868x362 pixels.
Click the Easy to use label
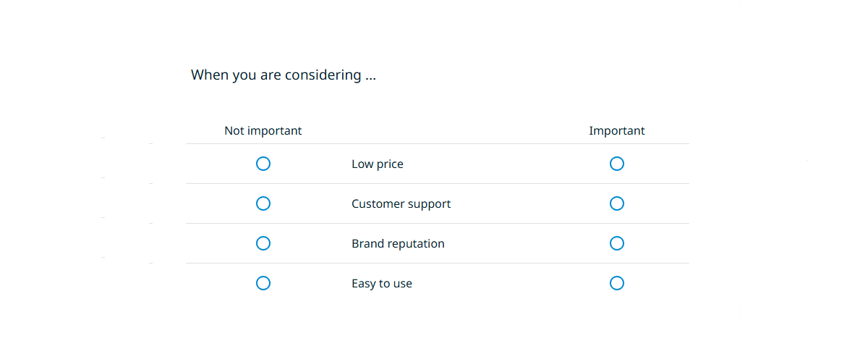382,284
